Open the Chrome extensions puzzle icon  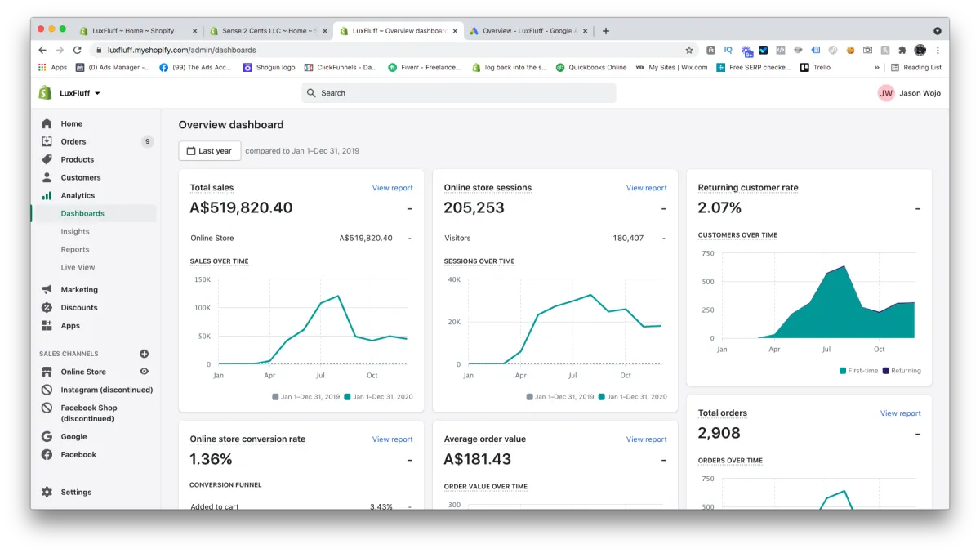902,50
